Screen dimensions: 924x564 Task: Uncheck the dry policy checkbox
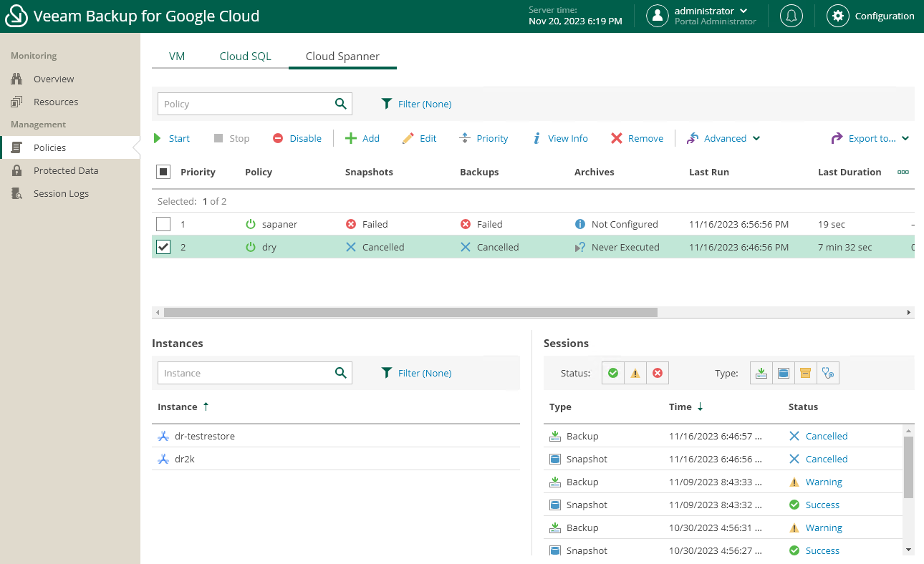[163, 247]
